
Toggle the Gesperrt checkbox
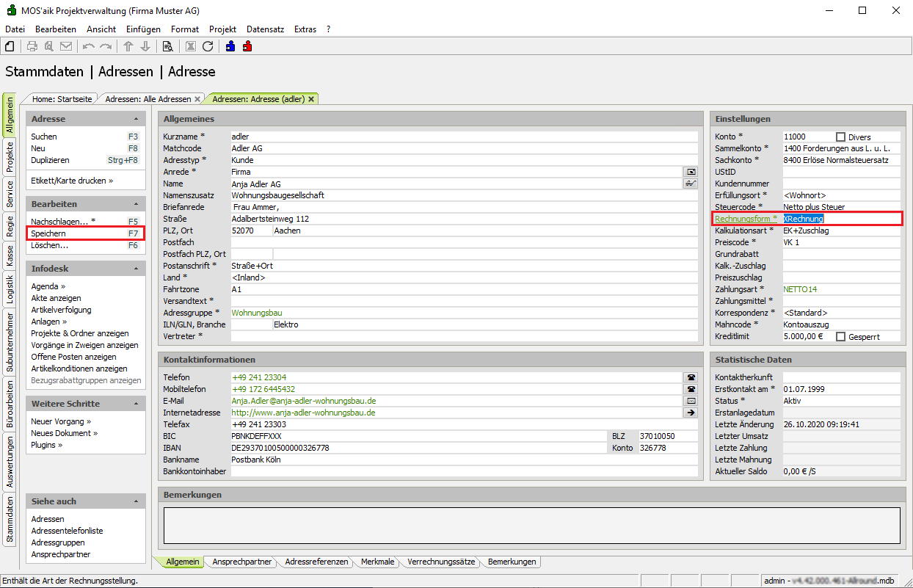(x=841, y=336)
